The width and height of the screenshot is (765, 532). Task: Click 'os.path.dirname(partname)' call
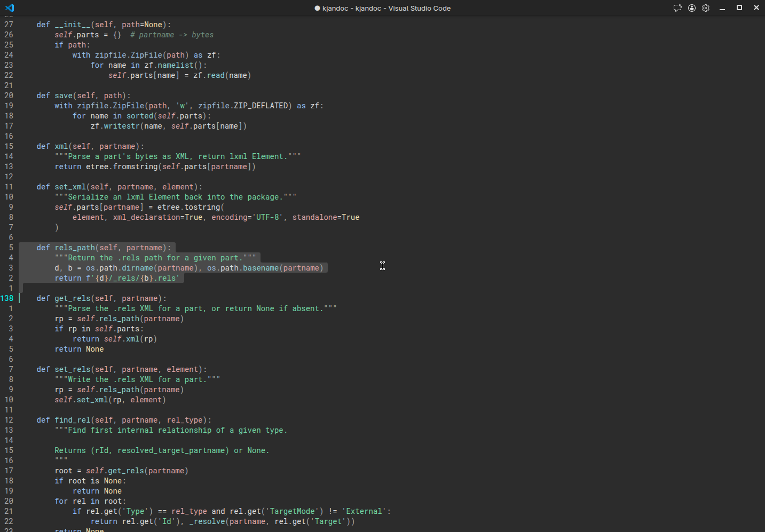(142, 268)
